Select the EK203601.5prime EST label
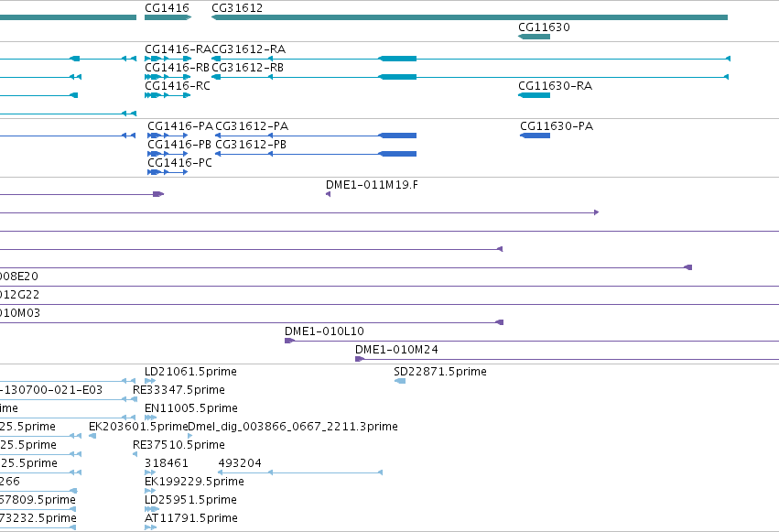779x532 pixels. click(x=138, y=427)
